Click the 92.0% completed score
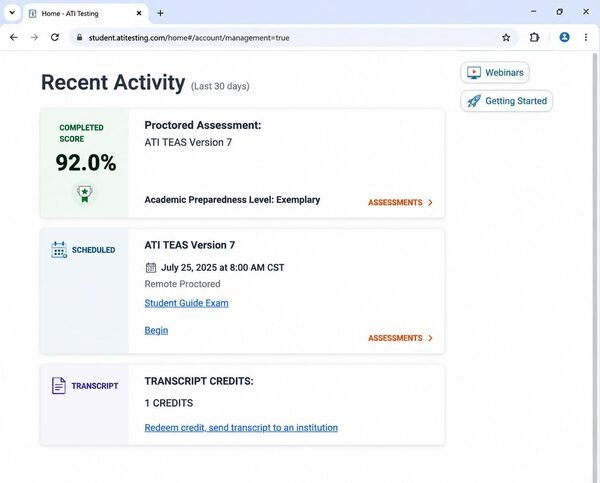 point(86,163)
